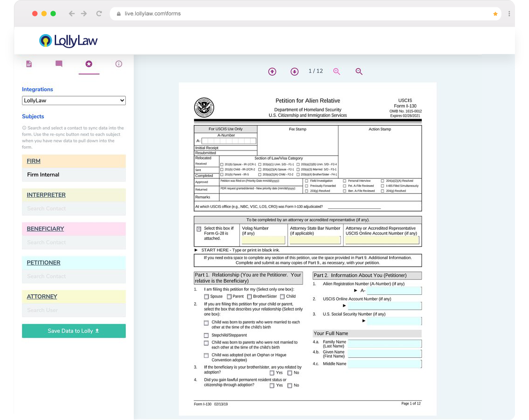The height and width of the screenshot is (420, 529).
Task: Check the Spouse box
Action: click(x=206, y=297)
